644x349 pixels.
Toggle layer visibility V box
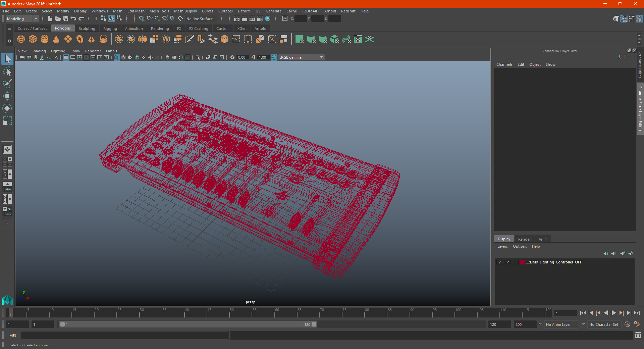coord(499,262)
